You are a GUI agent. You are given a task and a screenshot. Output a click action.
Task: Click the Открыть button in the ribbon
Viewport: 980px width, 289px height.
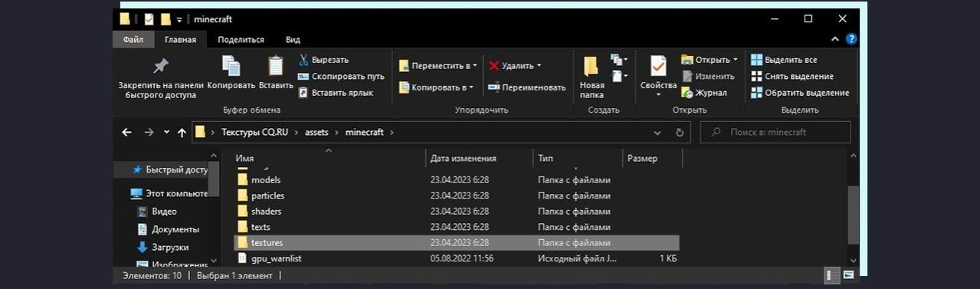tap(706, 60)
